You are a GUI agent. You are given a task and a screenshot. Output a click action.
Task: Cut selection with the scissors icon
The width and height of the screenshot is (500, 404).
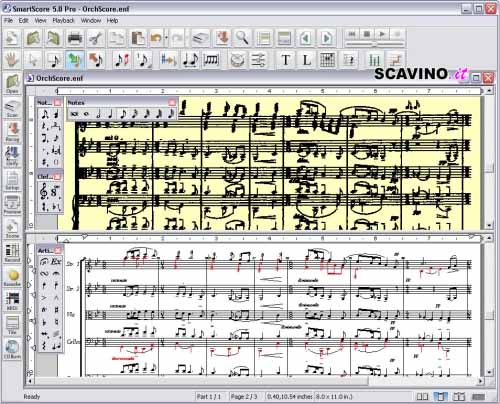pos(96,38)
